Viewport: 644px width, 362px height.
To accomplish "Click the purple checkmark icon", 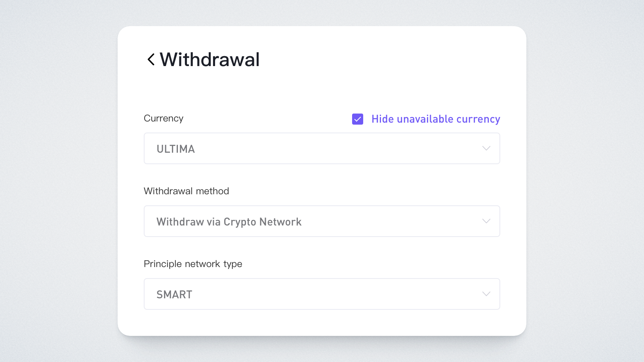I will point(358,119).
